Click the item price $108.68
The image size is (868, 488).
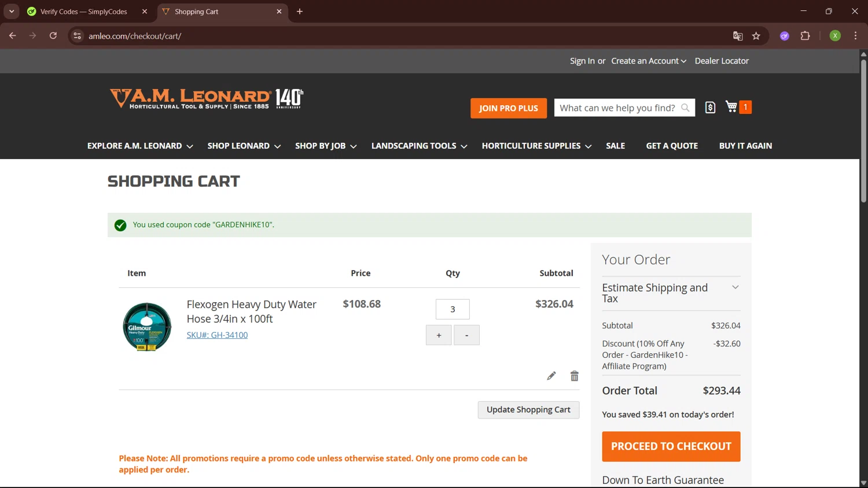coord(362,304)
